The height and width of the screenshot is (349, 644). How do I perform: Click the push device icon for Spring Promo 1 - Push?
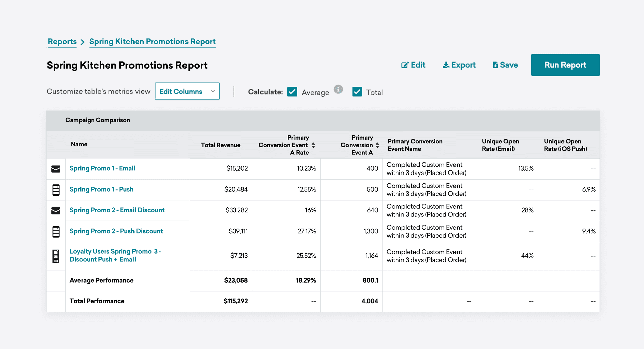(56, 190)
